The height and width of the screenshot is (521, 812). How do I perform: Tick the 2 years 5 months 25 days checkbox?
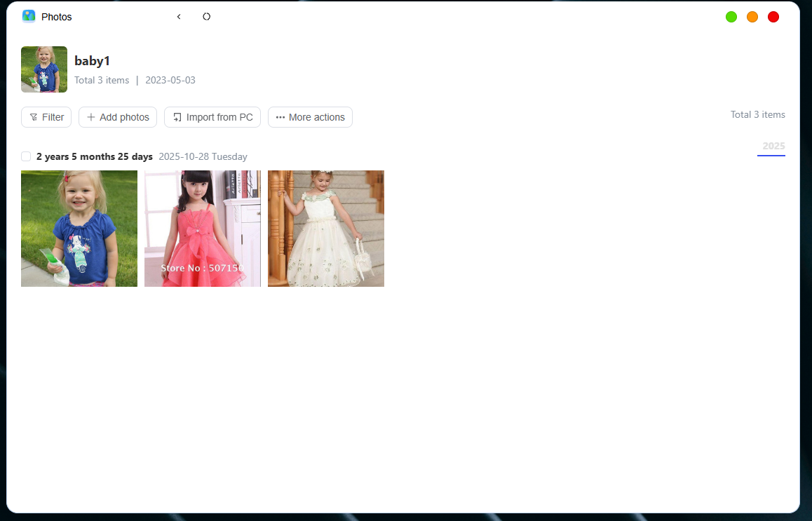26,156
